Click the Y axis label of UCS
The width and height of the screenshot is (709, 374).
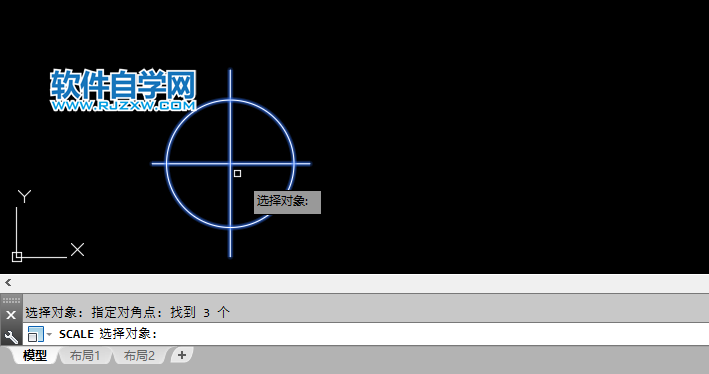[x=24, y=196]
